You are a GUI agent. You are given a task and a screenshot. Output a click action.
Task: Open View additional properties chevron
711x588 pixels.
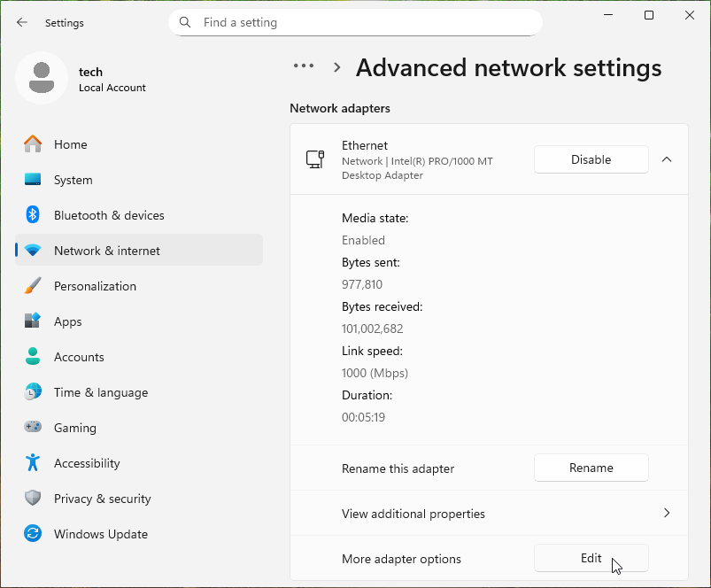tap(667, 513)
